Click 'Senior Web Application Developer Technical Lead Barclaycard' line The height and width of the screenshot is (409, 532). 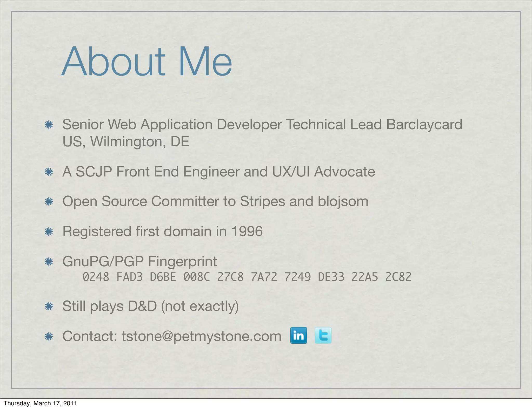(x=262, y=124)
